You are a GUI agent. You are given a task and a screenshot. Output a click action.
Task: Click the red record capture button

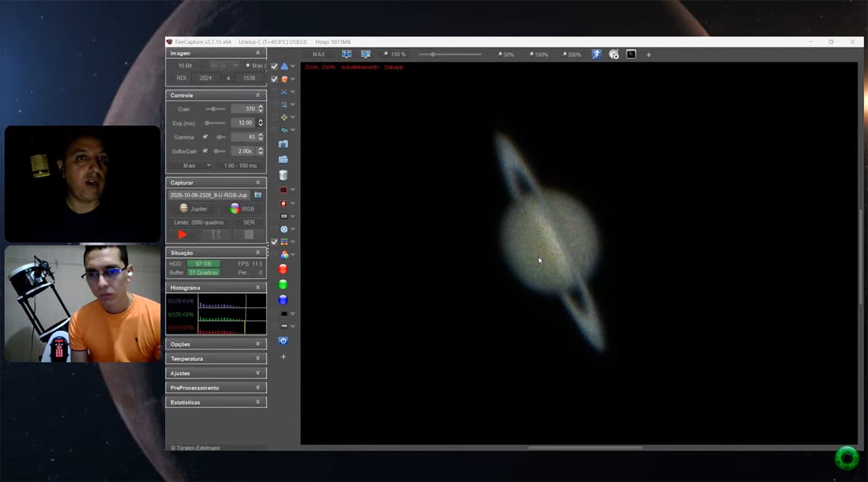click(x=182, y=235)
